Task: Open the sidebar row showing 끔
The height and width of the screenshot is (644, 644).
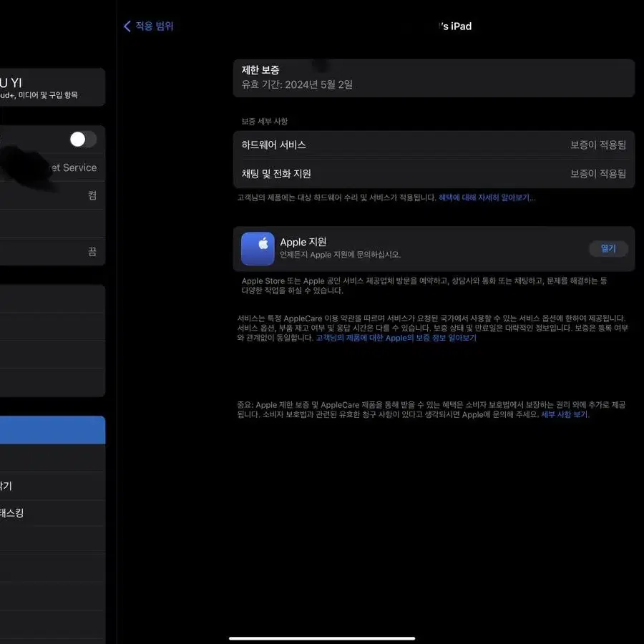Action: coord(52,251)
